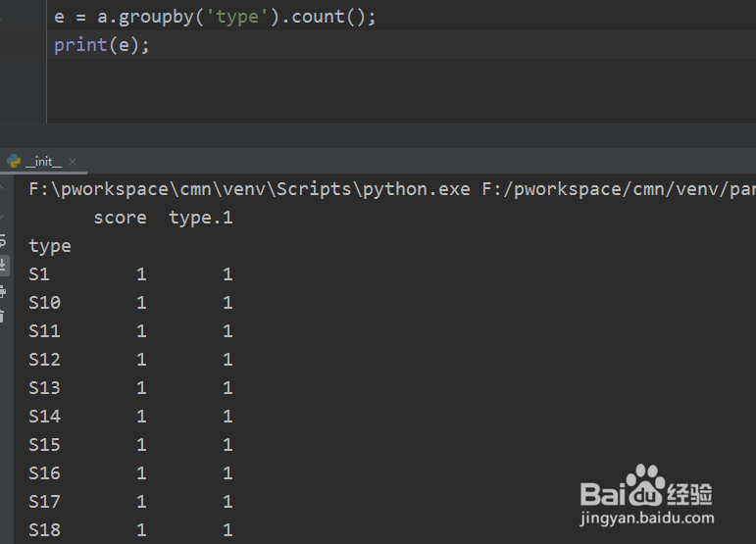Click the groupby code line in editor

pyautogui.click(x=216, y=17)
